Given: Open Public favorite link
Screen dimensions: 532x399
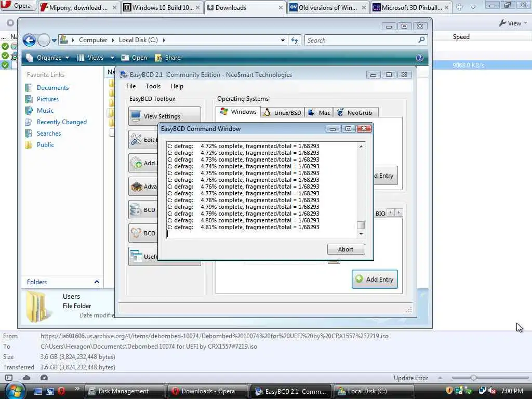Looking at the screenshot, I should pyautogui.click(x=45, y=145).
